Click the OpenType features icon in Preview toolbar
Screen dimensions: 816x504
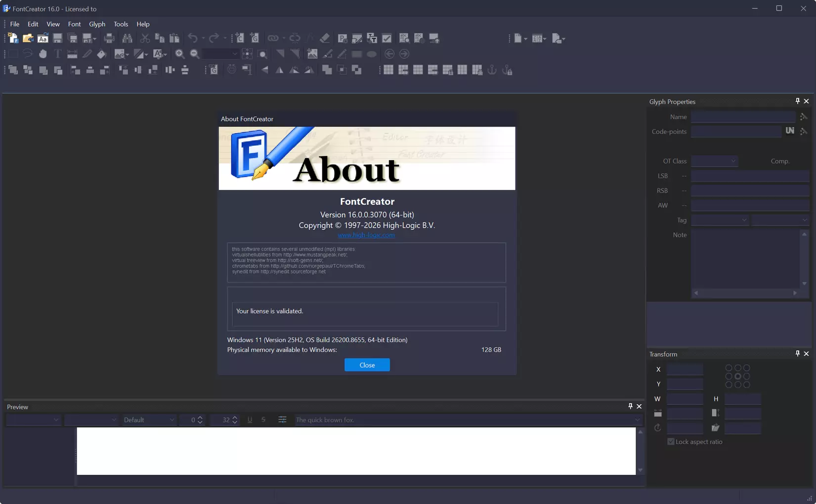coord(282,420)
